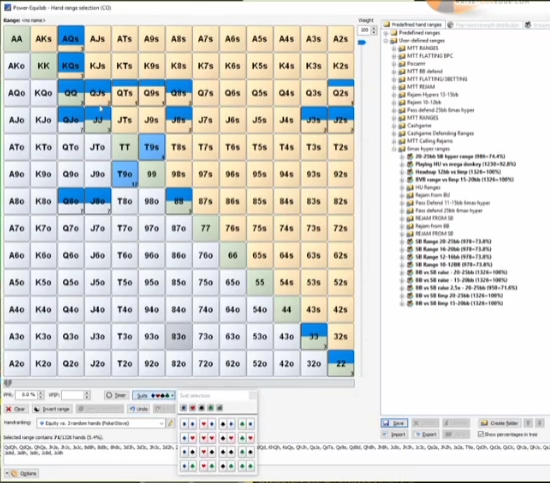Click the VPIP input field
Screen dimensions: 550x483
coord(73,395)
